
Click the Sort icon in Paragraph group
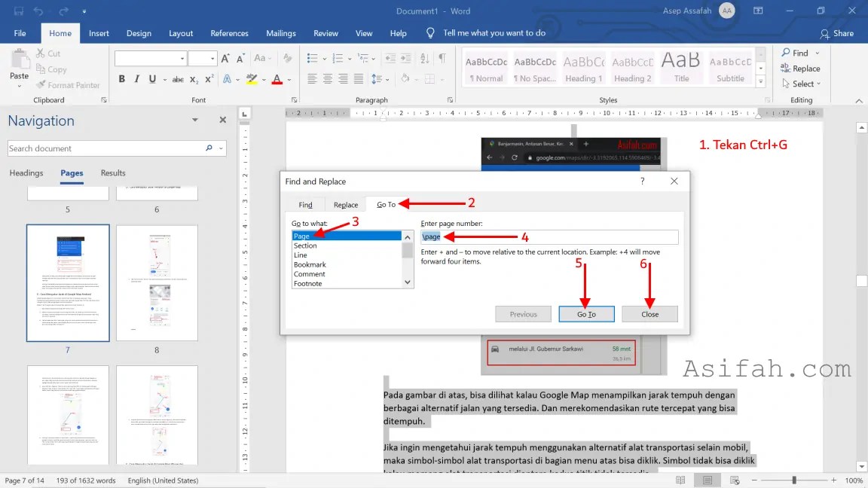click(425, 58)
